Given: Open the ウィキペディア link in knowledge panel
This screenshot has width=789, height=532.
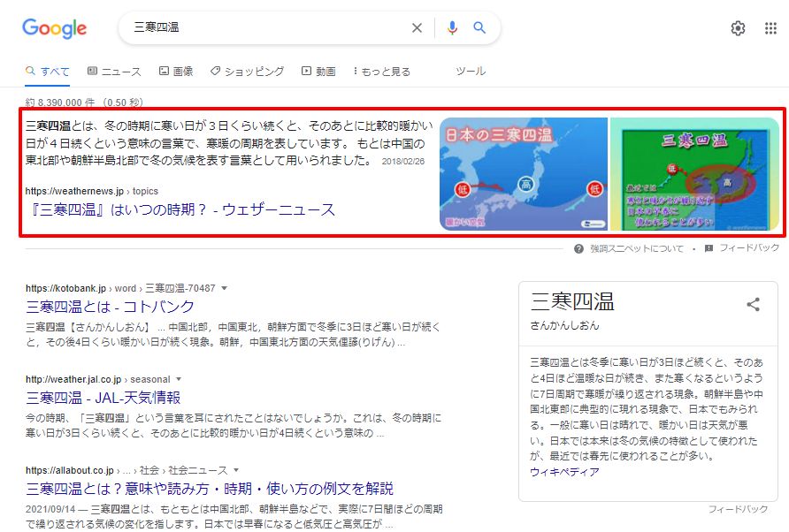Looking at the screenshot, I should (x=564, y=472).
